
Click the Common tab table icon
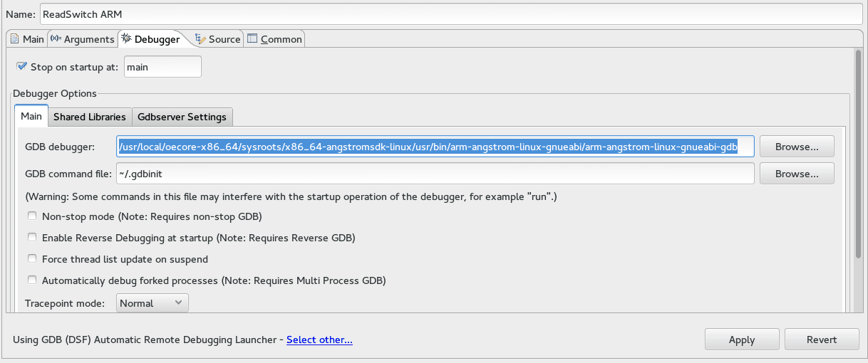(x=252, y=39)
